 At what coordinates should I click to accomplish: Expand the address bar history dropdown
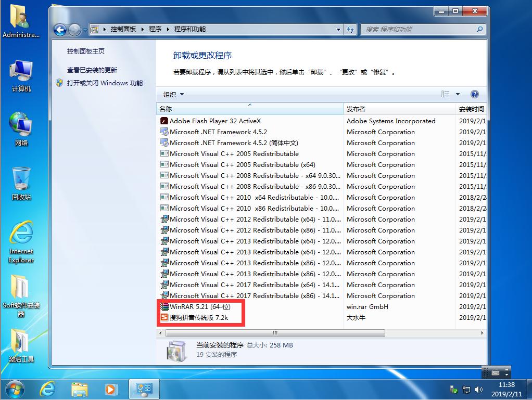338,30
